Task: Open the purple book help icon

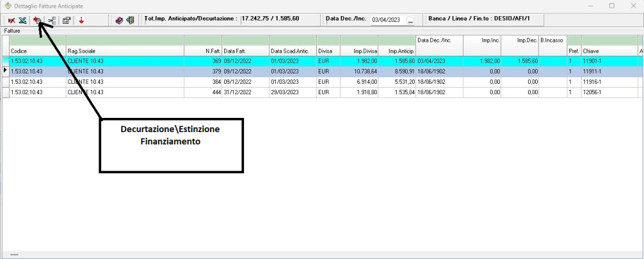Action: point(119,21)
